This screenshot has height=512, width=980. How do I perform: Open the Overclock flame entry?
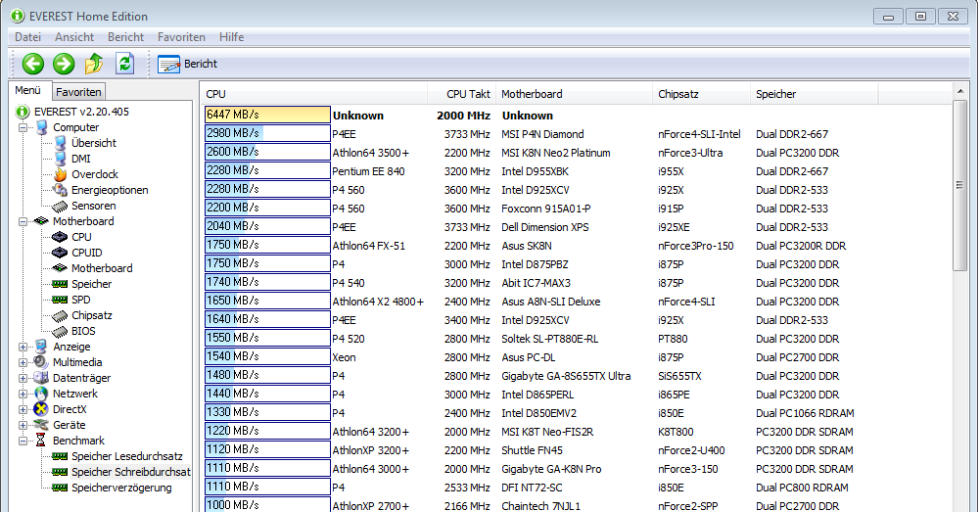pyautogui.click(x=94, y=174)
